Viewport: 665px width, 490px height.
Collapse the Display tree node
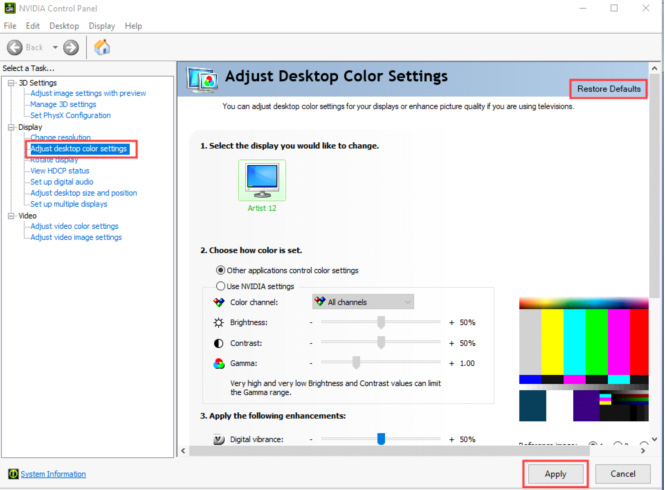pos(11,127)
